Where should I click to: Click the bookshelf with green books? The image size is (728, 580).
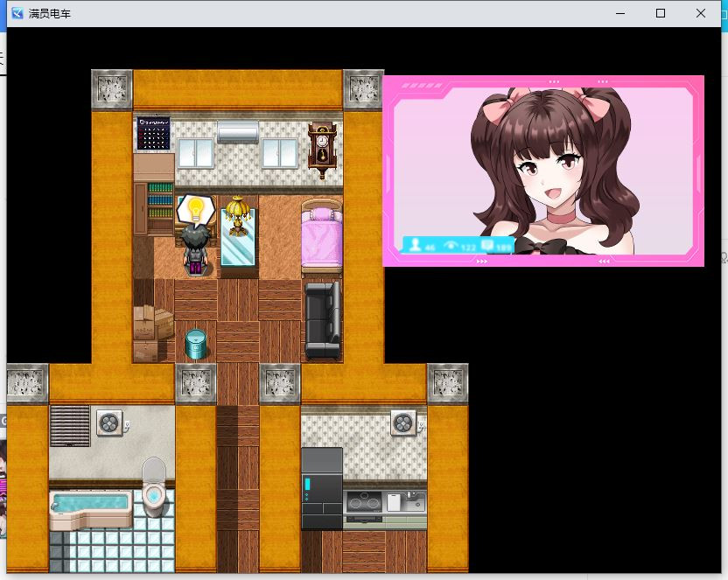160,207
